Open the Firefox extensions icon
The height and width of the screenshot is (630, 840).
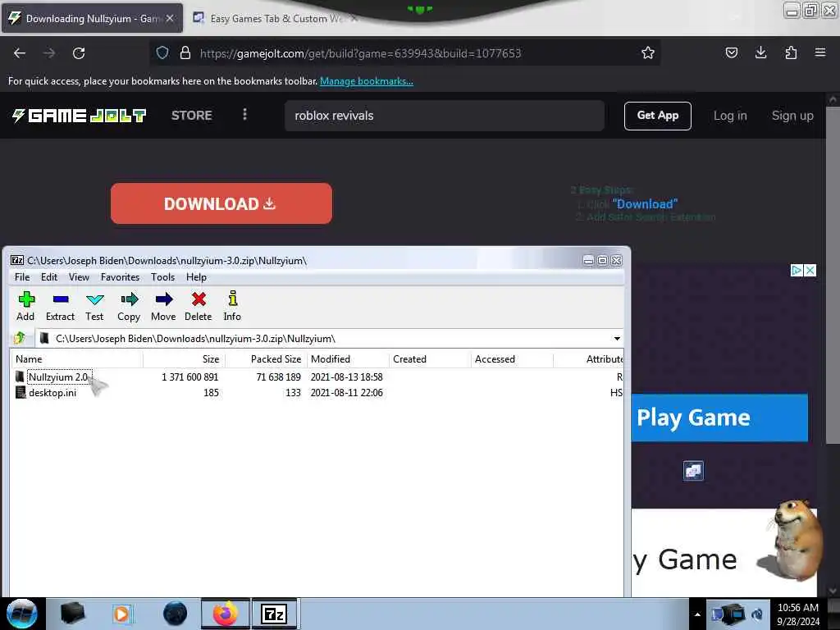pyautogui.click(x=791, y=52)
